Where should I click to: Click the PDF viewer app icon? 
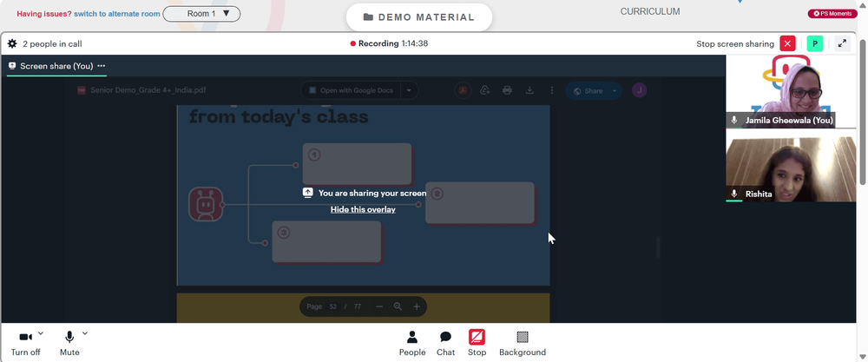(463, 90)
